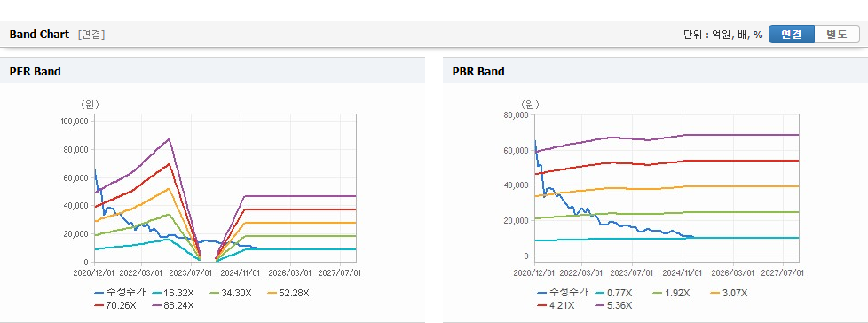Viewport: 868px width, 323px height.
Task: Click the PBR Band panel heading
Action: [478, 71]
